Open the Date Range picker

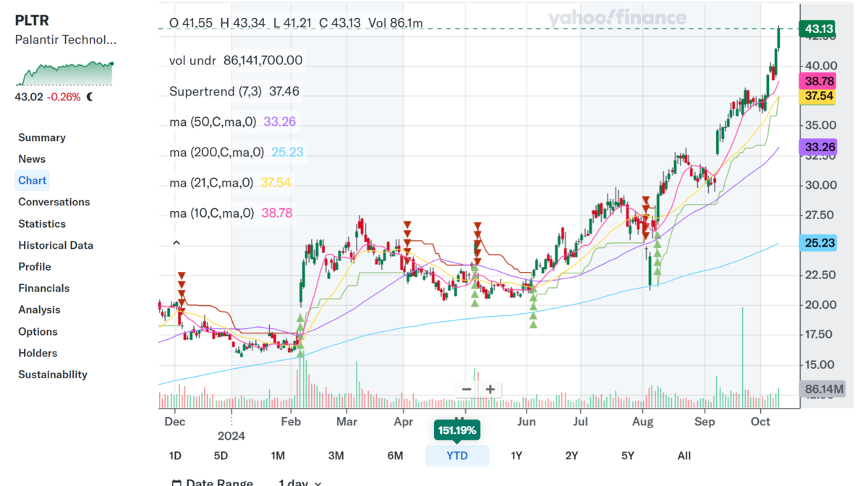[213, 482]
